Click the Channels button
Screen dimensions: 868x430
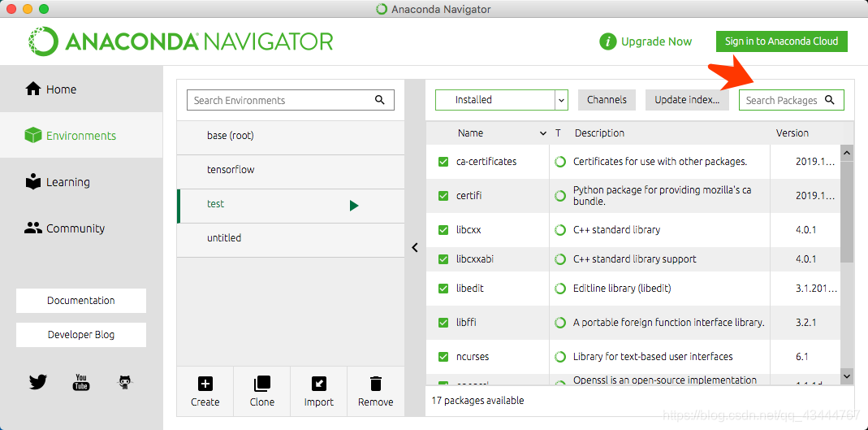coord(607,100)
